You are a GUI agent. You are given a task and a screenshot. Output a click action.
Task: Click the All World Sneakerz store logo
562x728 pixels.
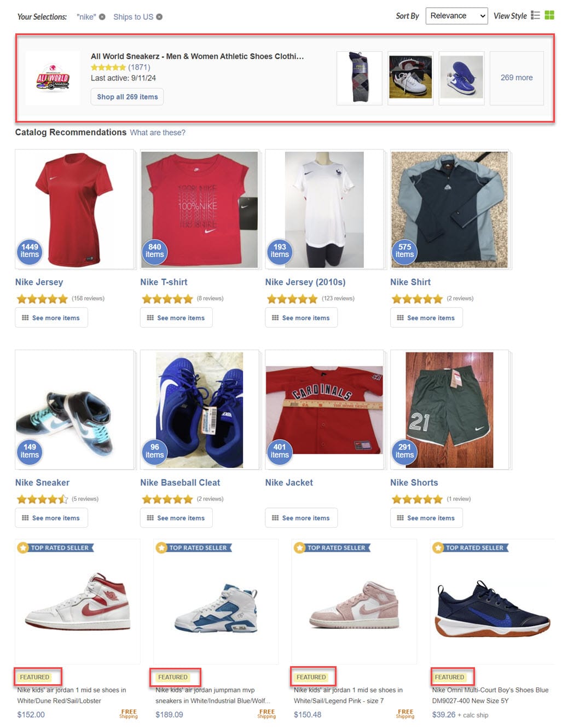point(53,78)
